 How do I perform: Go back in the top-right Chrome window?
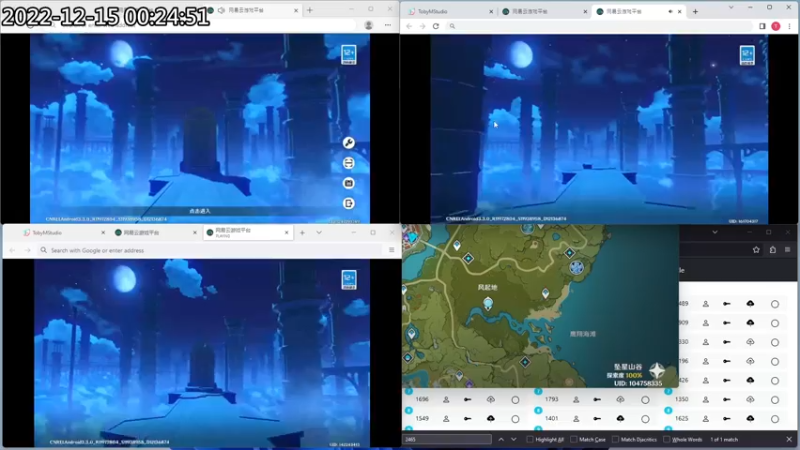[x=409, y=26]
